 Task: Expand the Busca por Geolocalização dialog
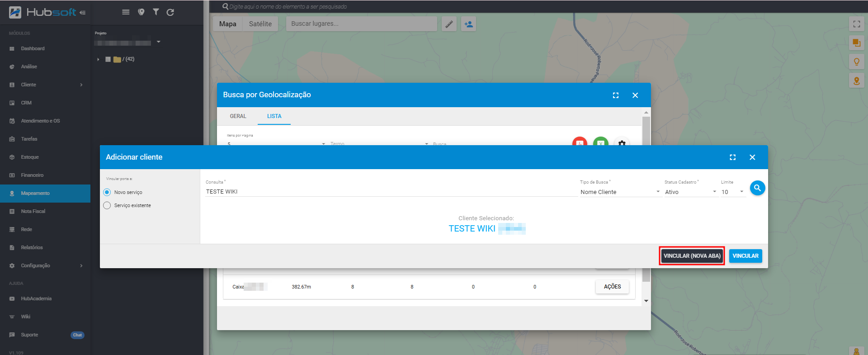[x=615, y=95]
